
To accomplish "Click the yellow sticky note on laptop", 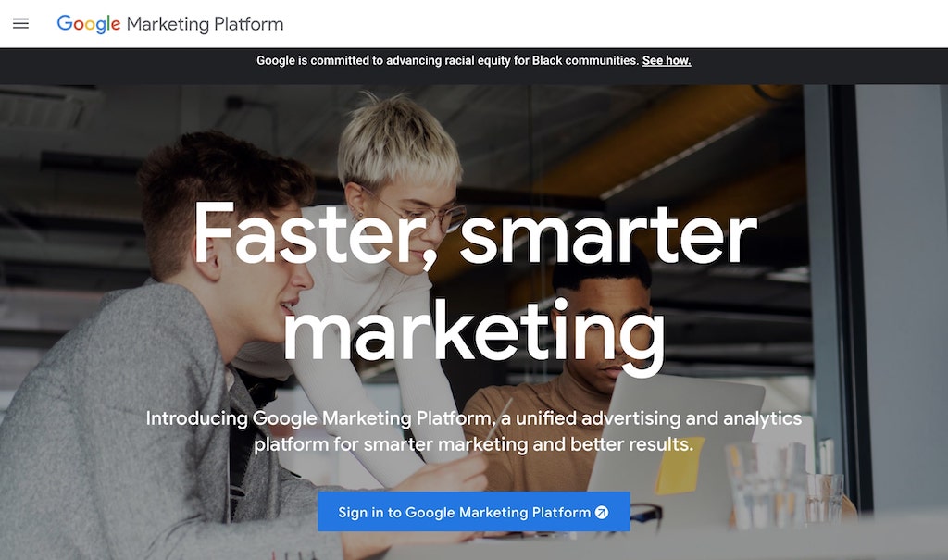I will tap(680, 467).
